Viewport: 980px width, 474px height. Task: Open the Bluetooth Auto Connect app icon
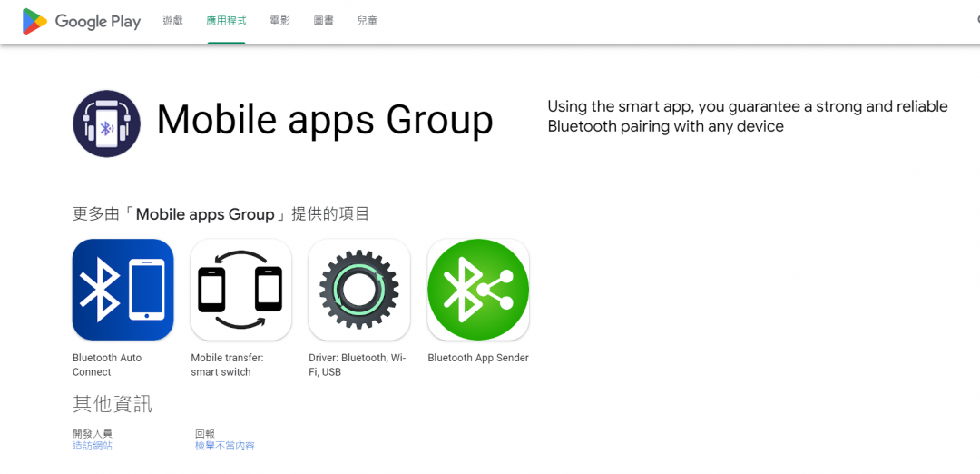(123, 290)
